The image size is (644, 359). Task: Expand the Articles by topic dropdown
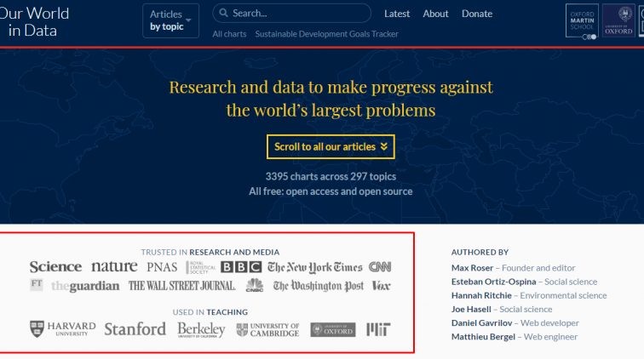point(171,20)
